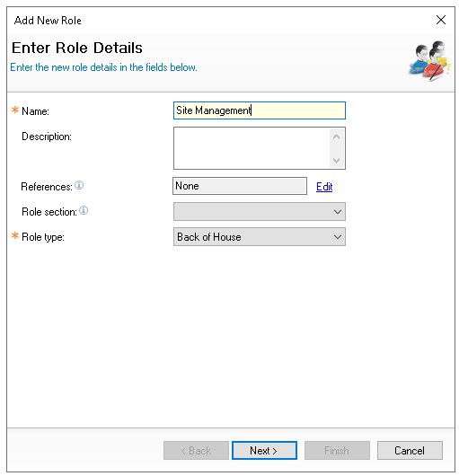Image resolution: width=459 pixels, height=476 pixels.
Task: Click Description scrollbar up arrow
Action: point(336,137)
